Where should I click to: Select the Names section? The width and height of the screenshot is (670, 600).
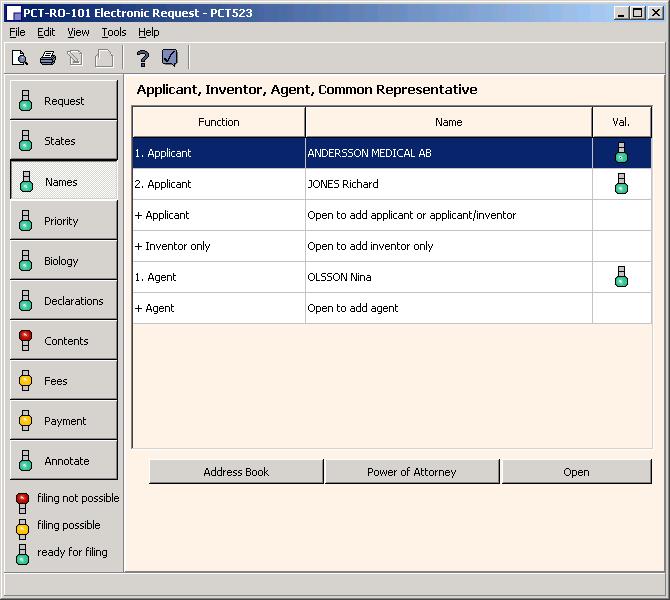[x=64, y=180]
